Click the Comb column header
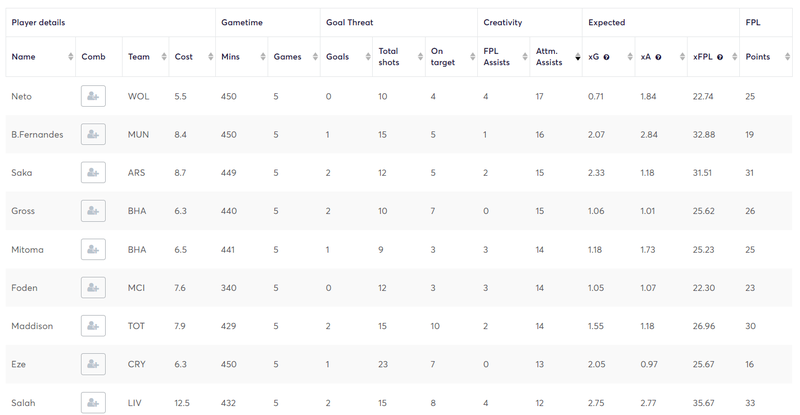The image size is (800, 415). click(99, 57)
